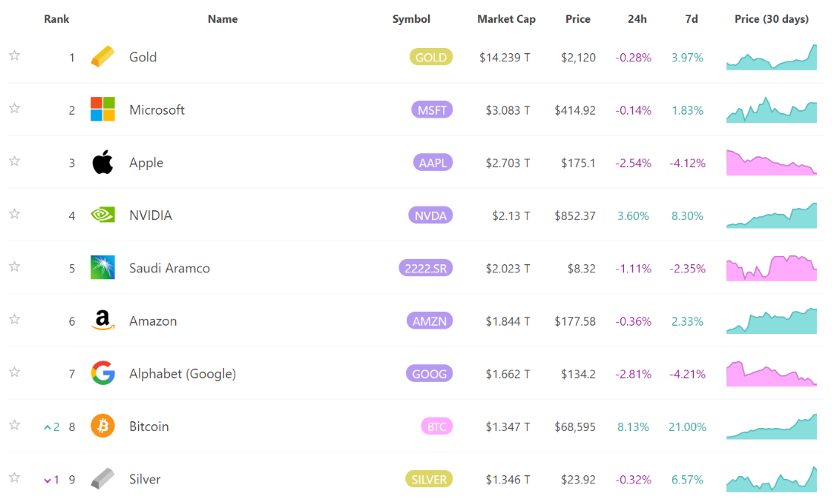The height and width of the screenshot is (504, 832).
Task: Click the 2222.SR symbol badge
Action: coord(426,268)
